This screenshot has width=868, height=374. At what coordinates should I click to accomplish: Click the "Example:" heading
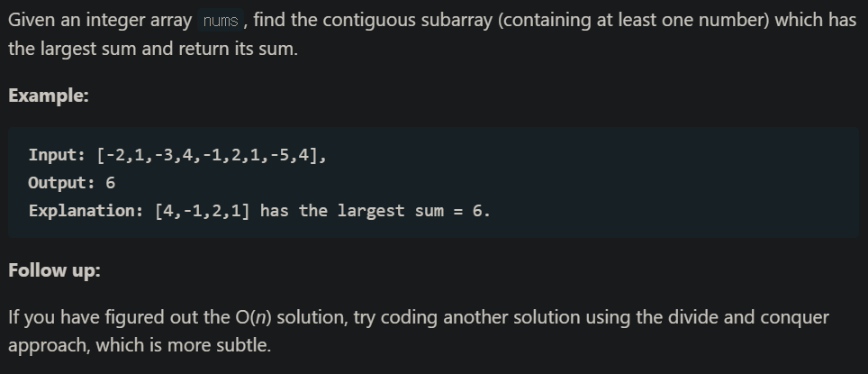point(49,96)
